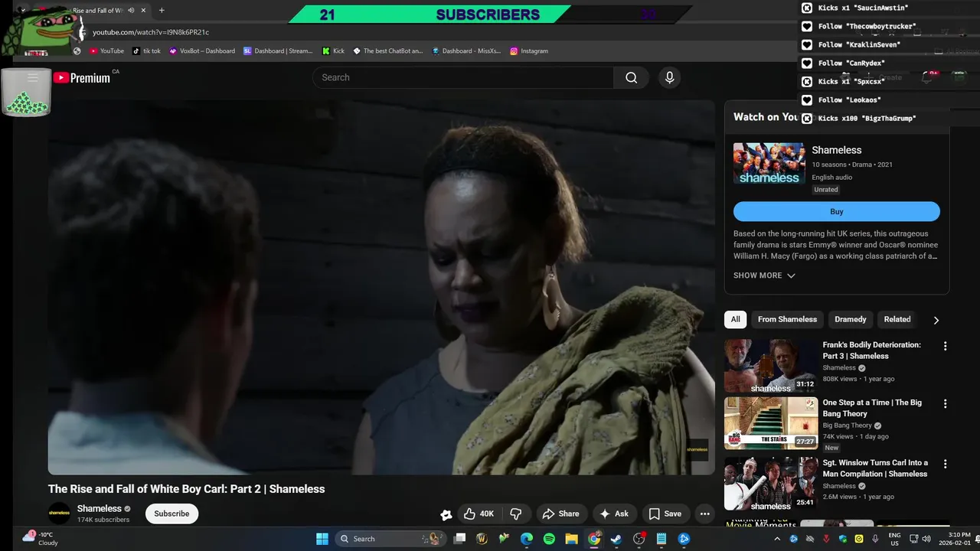Click the YouTube Premium logo
980x551 pixels.
[81, 77]
